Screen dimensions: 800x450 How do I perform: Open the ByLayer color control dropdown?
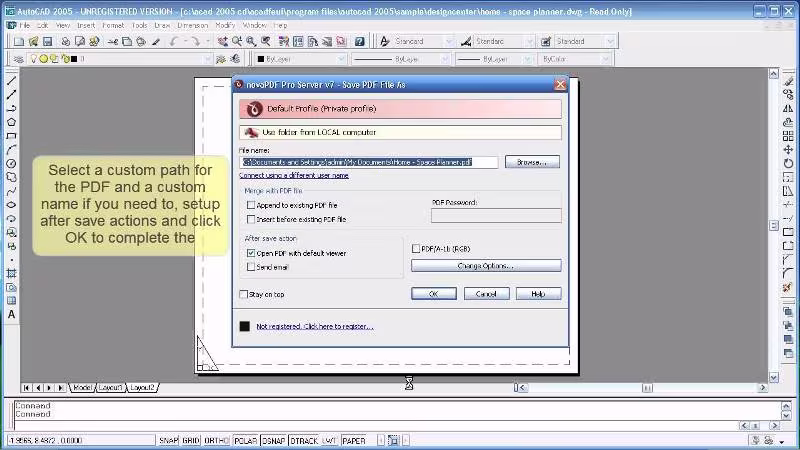click(341, 59)
